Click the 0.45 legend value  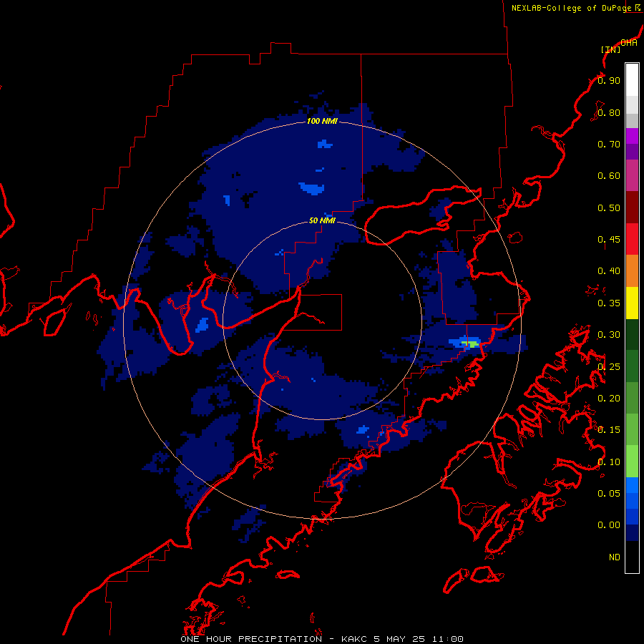tap(609, 240)
